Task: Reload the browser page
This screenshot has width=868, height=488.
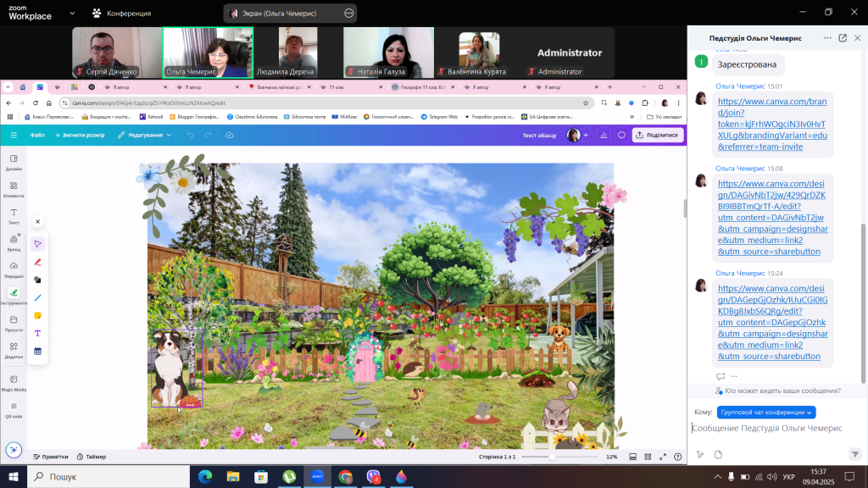Action: click(x=36, y=103)
